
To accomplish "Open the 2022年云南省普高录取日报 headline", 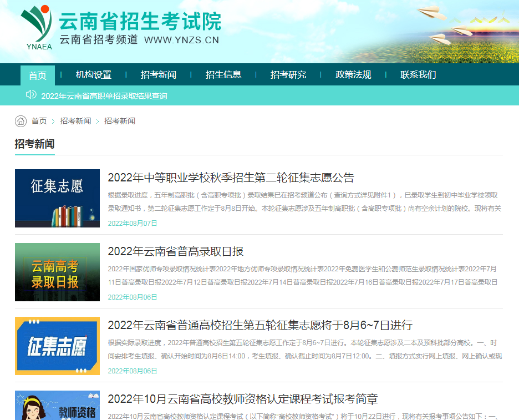I will click(x=176, y=251).
